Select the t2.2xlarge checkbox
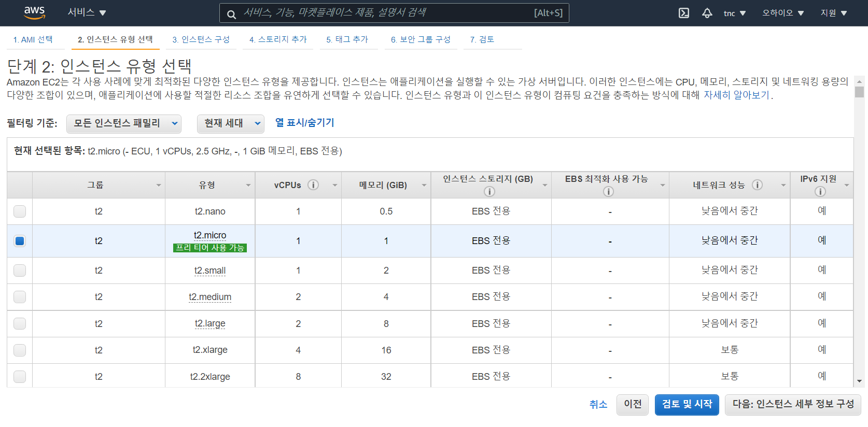 [x=20, y=377]
